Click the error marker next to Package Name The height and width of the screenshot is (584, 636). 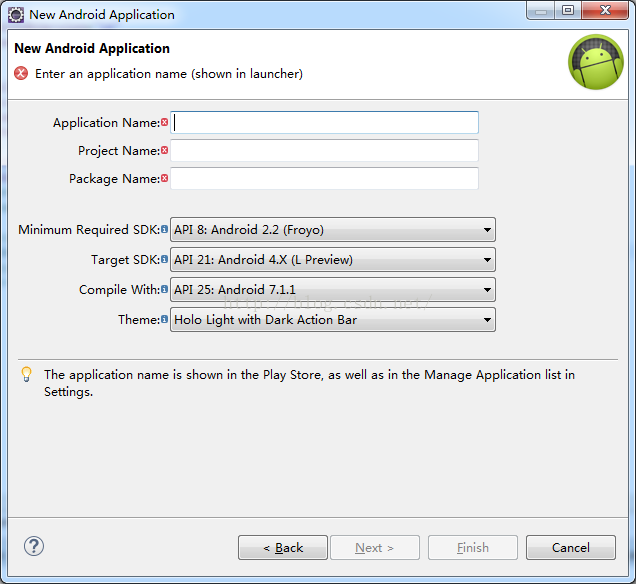coord(164,178)
